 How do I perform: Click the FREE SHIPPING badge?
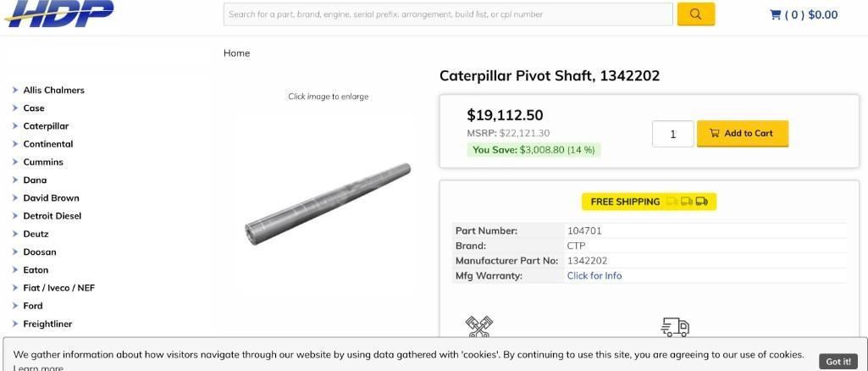pyautogui.click(x=649, y=202)
